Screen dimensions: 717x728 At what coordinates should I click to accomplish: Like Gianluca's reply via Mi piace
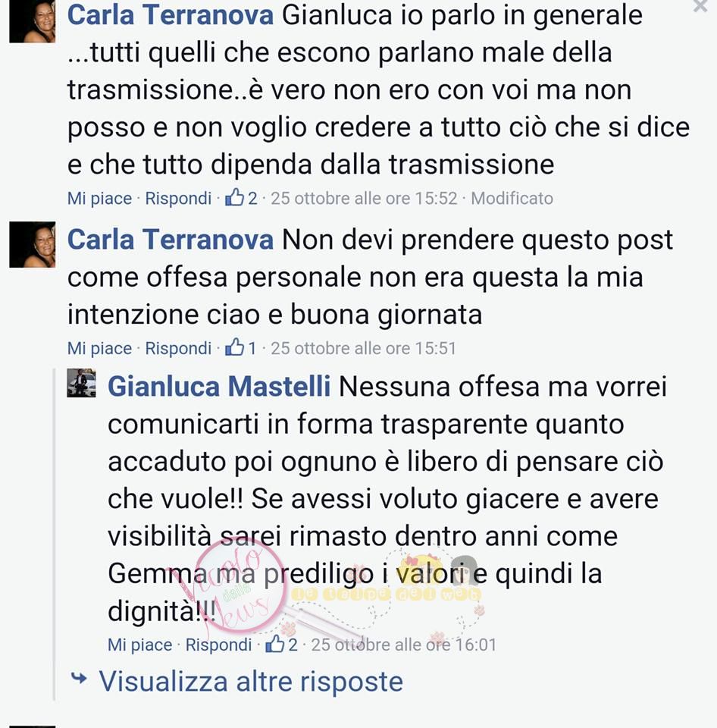pyautogui.click(x=139, y=645)
